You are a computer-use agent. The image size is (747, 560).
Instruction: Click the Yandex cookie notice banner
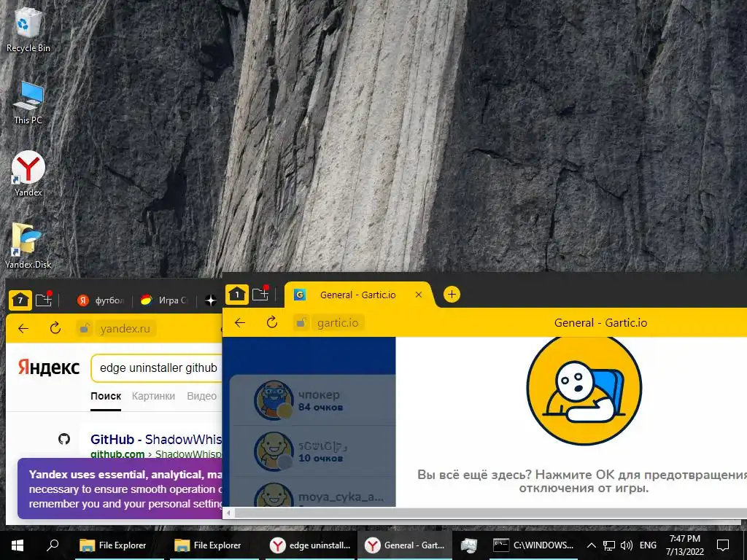click(120, 489)
